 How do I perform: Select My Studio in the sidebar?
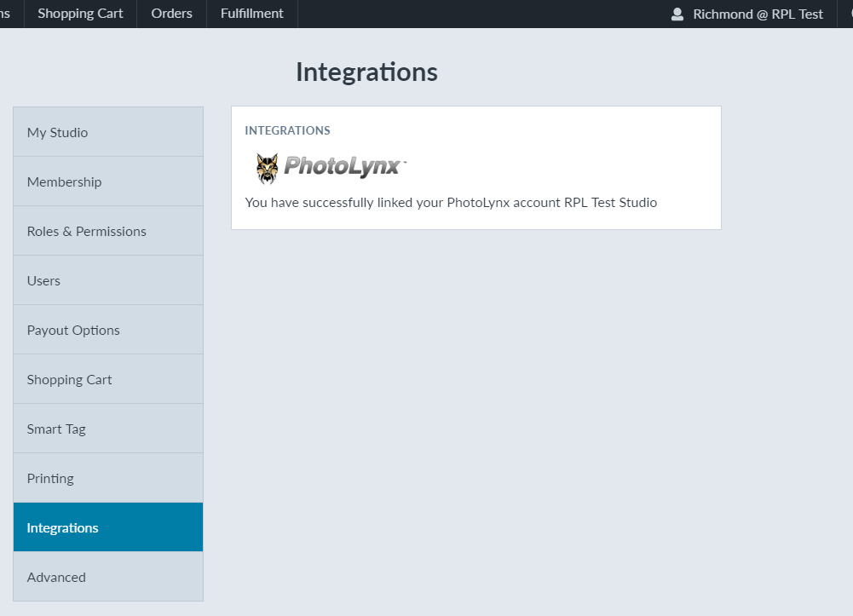click(x=108, y=132)
